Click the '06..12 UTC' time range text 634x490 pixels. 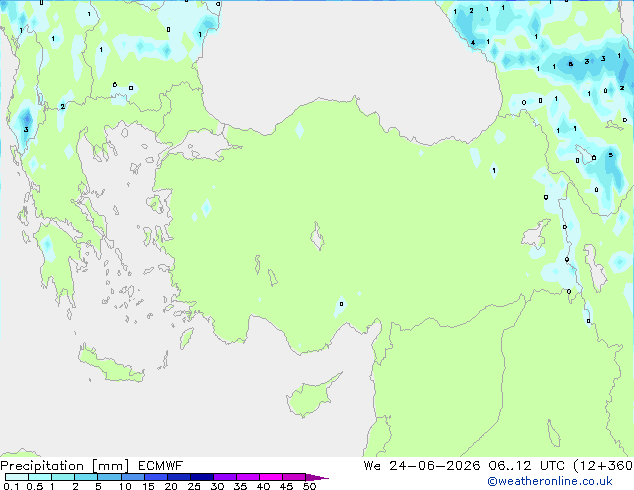click(526, 466)
